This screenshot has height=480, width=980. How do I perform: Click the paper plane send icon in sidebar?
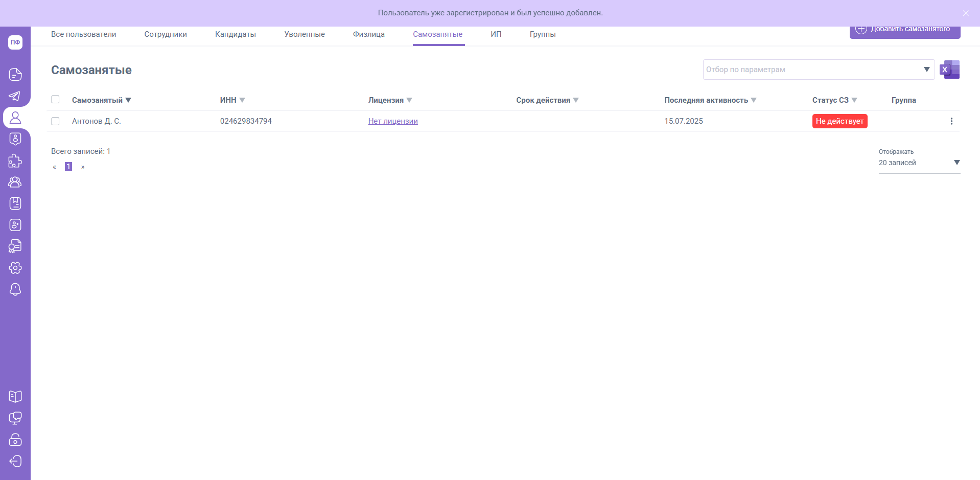15,96
